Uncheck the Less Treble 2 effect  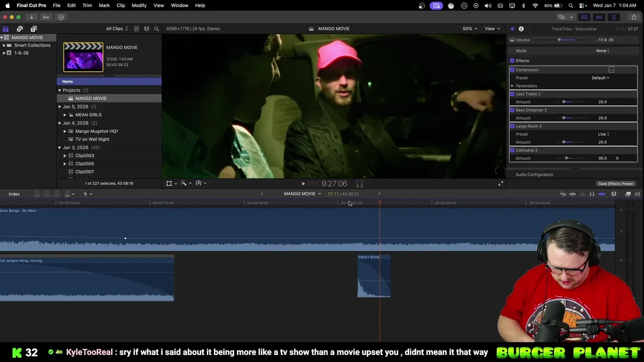[x=512, y=94]
